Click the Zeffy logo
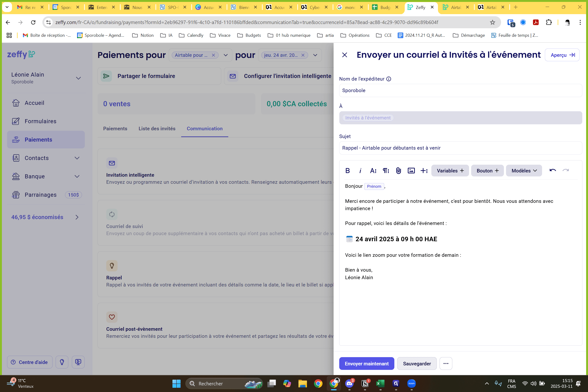 click(21, 54)
